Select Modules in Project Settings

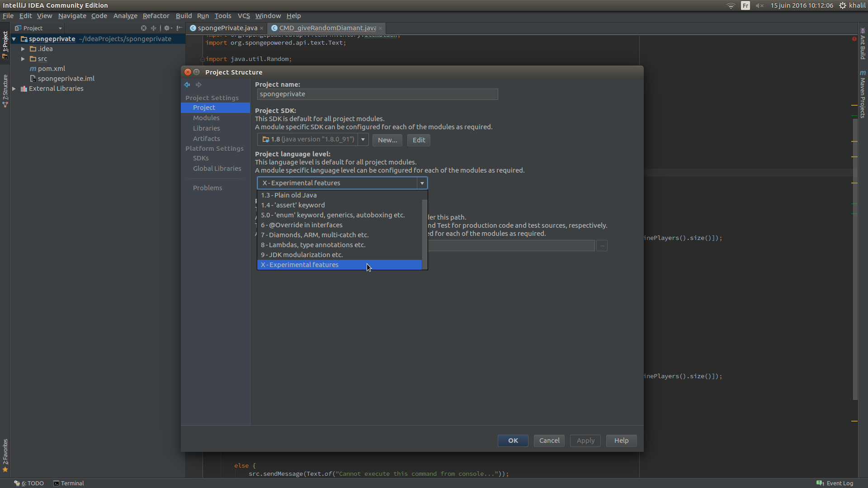pos(206,118)
